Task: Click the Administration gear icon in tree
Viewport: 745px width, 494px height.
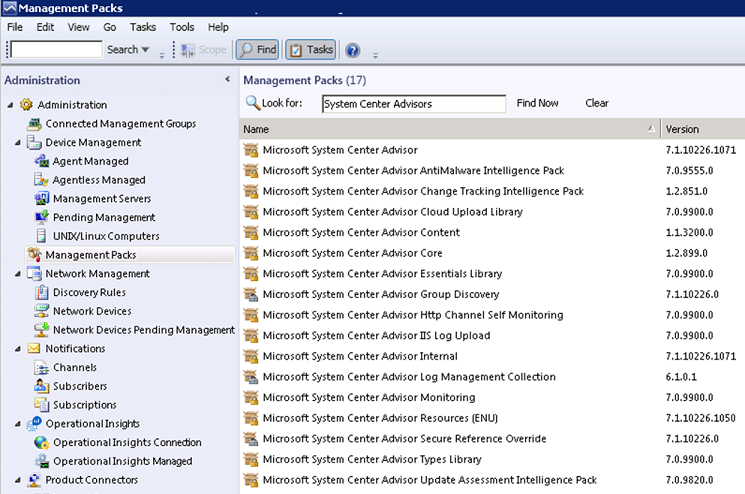Action: tap(26, 104)
